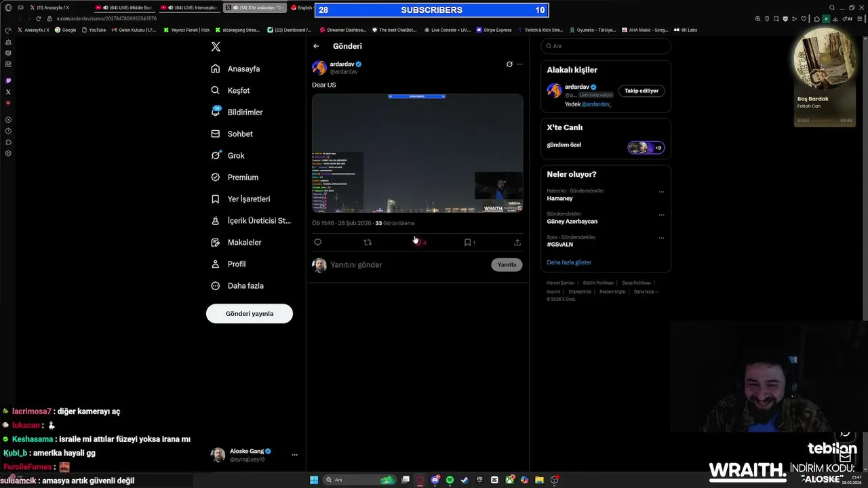Image resolution: width=868 pixels, height=488 pixels.
Task: Open Bildirimler notifications
Action: 237,112
